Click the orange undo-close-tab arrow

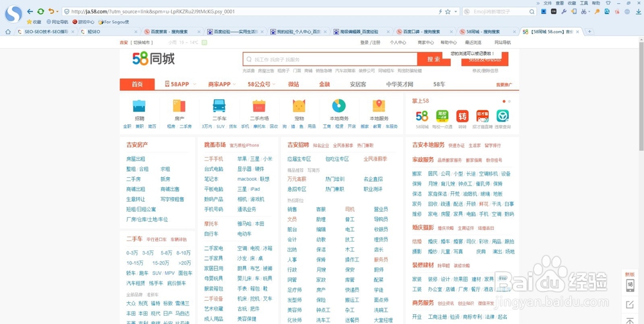tap(51, 12)
